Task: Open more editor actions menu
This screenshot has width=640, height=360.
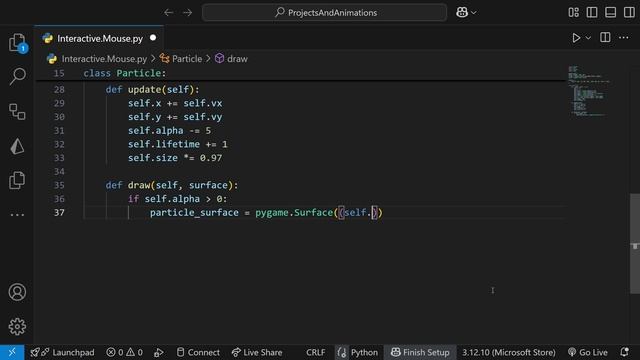Action: click(624, 38)
